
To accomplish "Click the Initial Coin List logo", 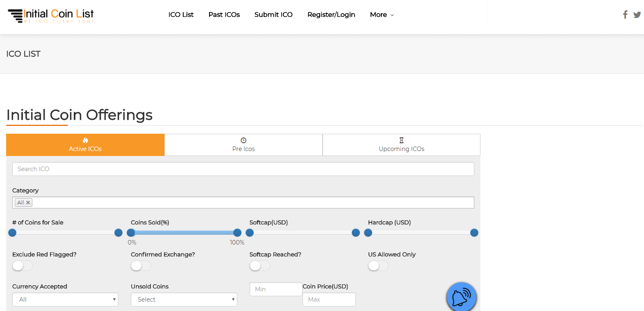I will click(x=51, y=16).
